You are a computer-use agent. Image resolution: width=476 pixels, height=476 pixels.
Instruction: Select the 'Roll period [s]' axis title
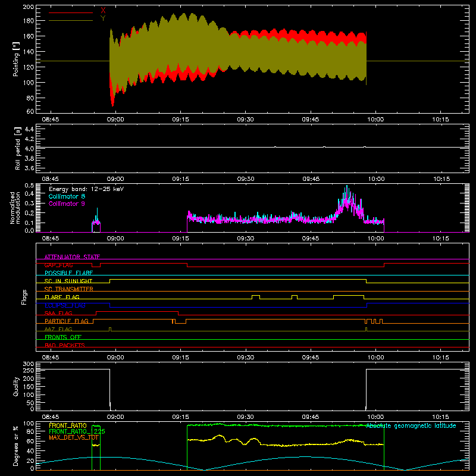[17, 148]
